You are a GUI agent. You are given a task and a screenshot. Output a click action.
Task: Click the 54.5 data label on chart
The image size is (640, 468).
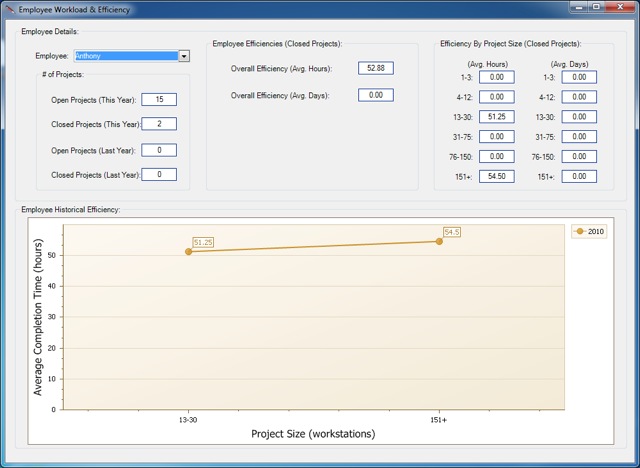452,232
